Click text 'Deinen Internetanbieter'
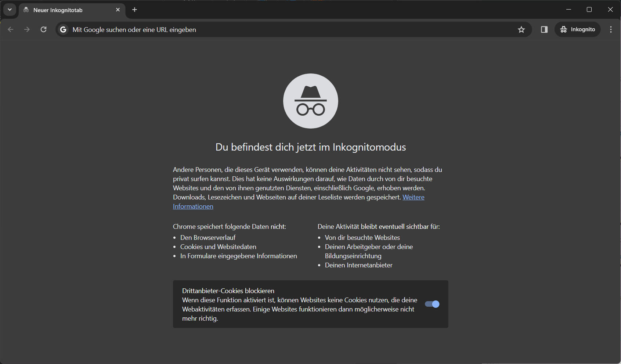Image resolution: width=621 pixels, height=364 pixels. (359, 265)
